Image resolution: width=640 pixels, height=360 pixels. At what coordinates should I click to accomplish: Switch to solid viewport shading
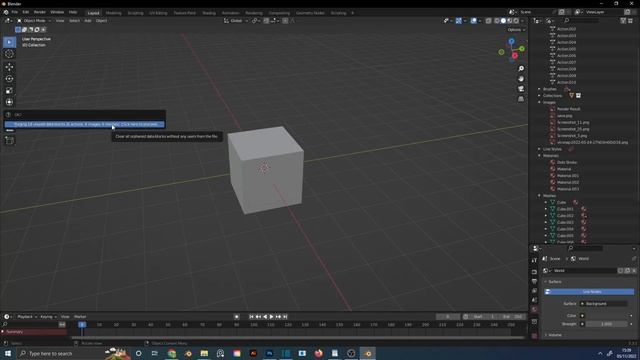[503, 20]
